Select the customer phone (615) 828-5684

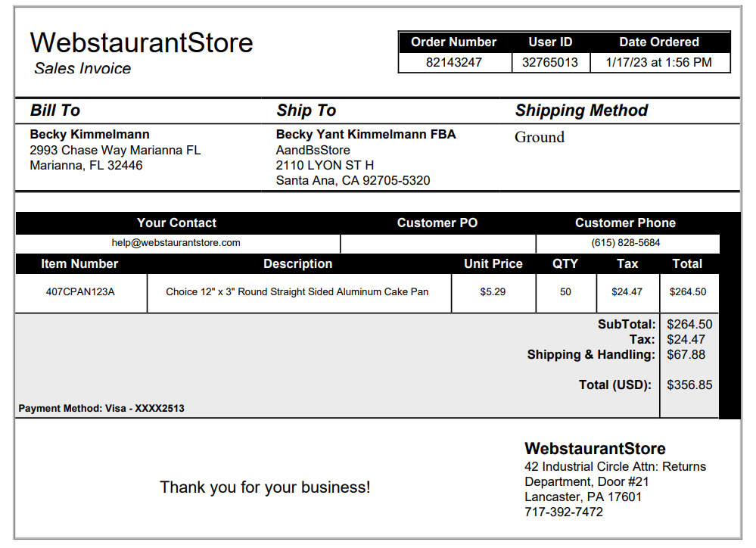tap(625, 243)
